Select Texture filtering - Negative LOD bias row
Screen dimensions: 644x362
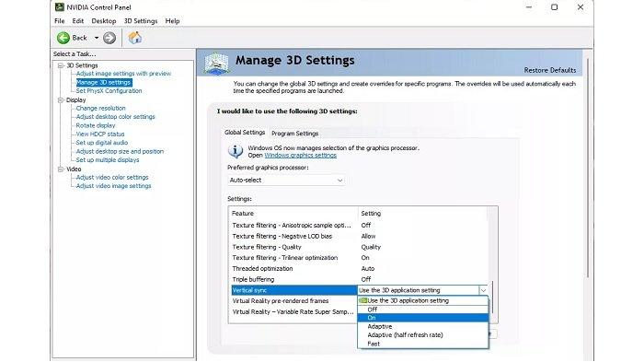pyautogui.click(x=359, y=236)
